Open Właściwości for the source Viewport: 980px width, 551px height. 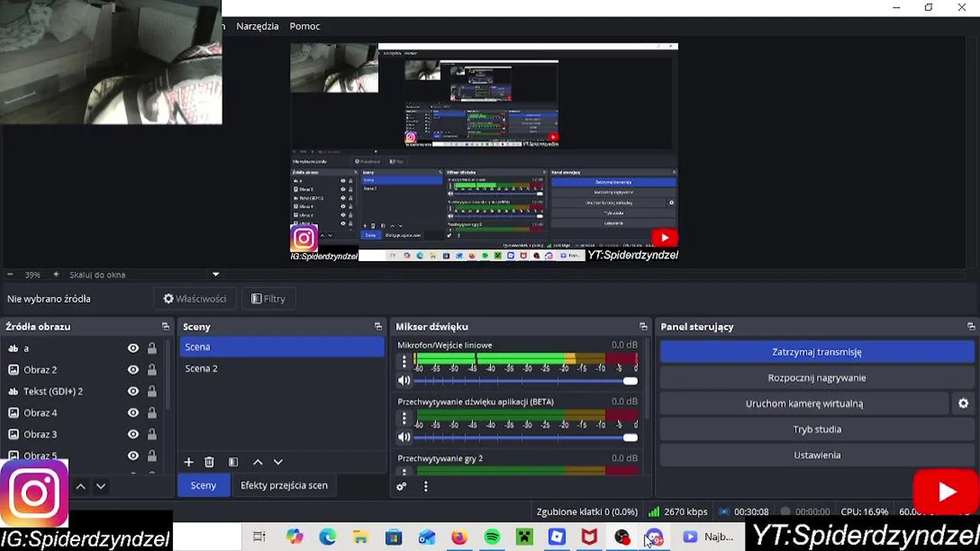194,298
